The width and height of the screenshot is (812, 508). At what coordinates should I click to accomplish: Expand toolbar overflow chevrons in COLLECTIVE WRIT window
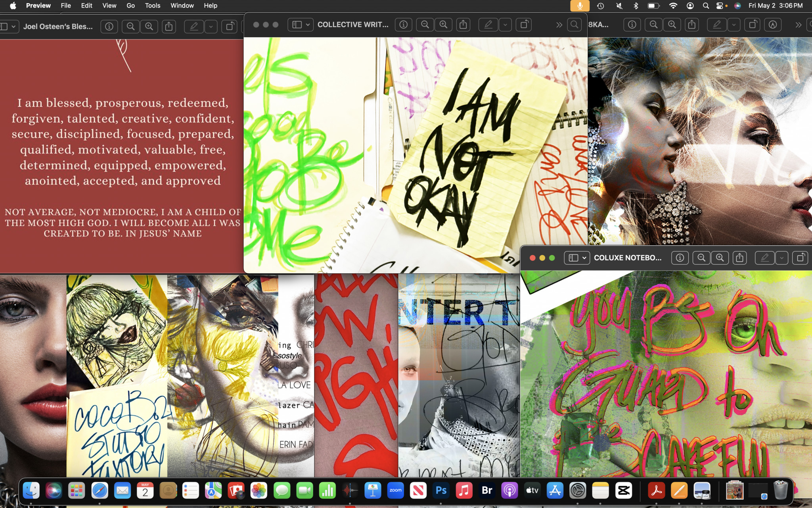(x=559, y=25)
